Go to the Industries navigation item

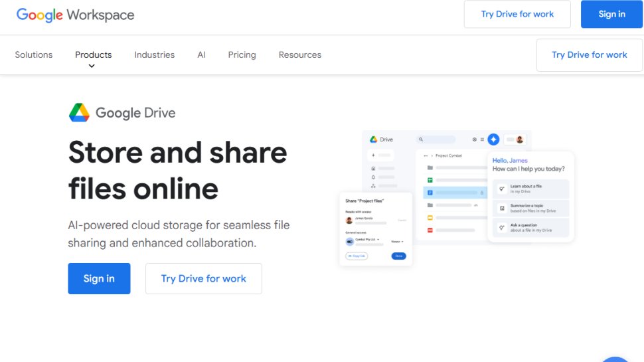[x=155, y=54]
